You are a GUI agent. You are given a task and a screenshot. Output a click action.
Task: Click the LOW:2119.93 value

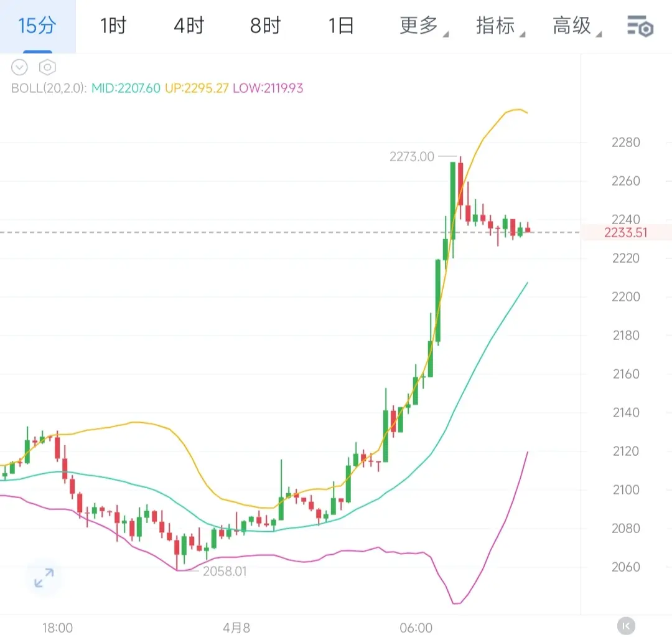268,88
